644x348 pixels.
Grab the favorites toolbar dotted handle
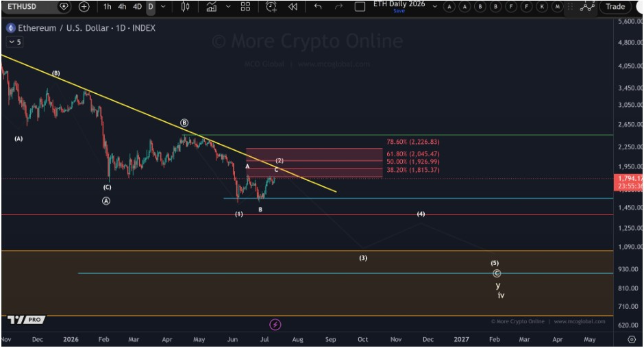point(570,7)
